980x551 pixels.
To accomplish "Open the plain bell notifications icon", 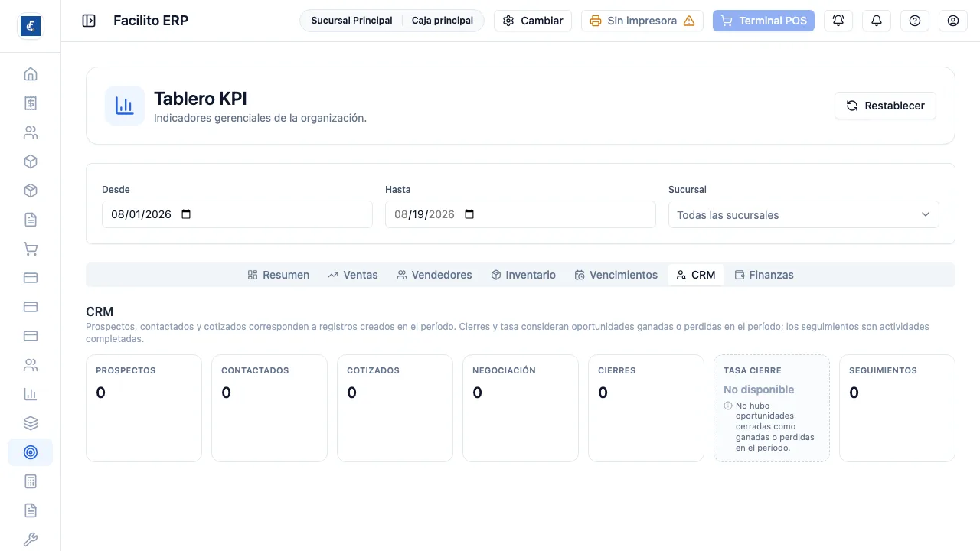I will (x=877, y=21).
